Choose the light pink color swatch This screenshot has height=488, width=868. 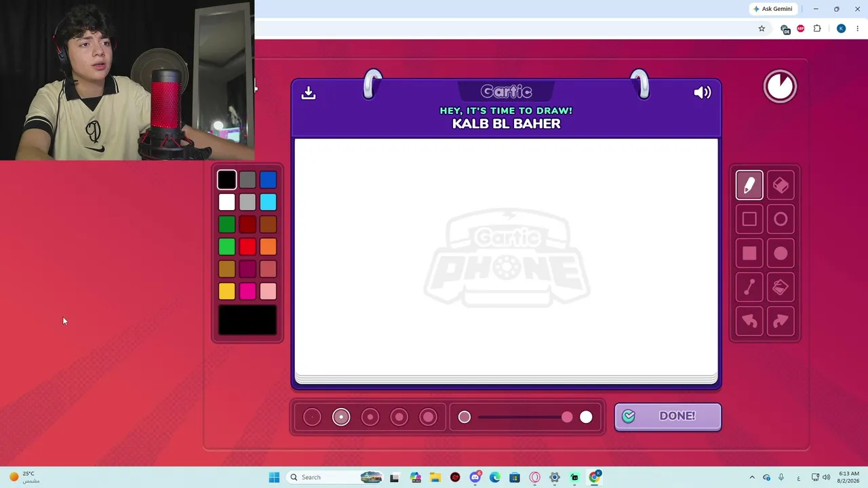[x=268, y=291]
